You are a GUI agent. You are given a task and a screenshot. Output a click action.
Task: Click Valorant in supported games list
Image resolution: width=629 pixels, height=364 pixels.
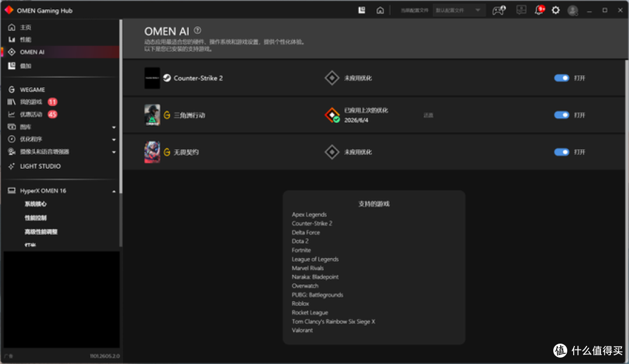pyautogui.click(x=302, y=330)
